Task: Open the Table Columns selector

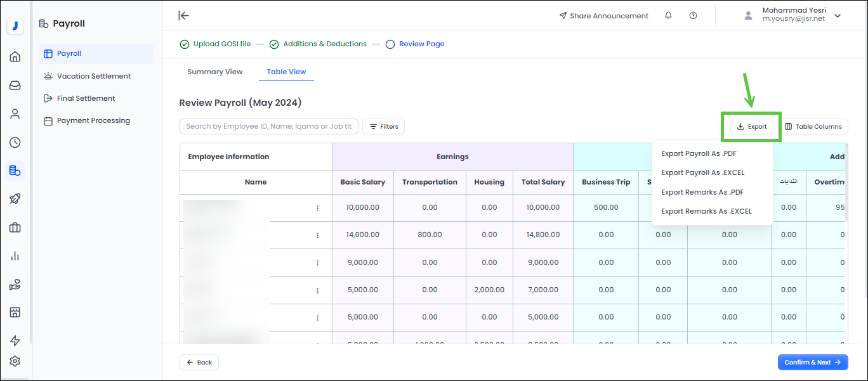Action: (813, 127)
